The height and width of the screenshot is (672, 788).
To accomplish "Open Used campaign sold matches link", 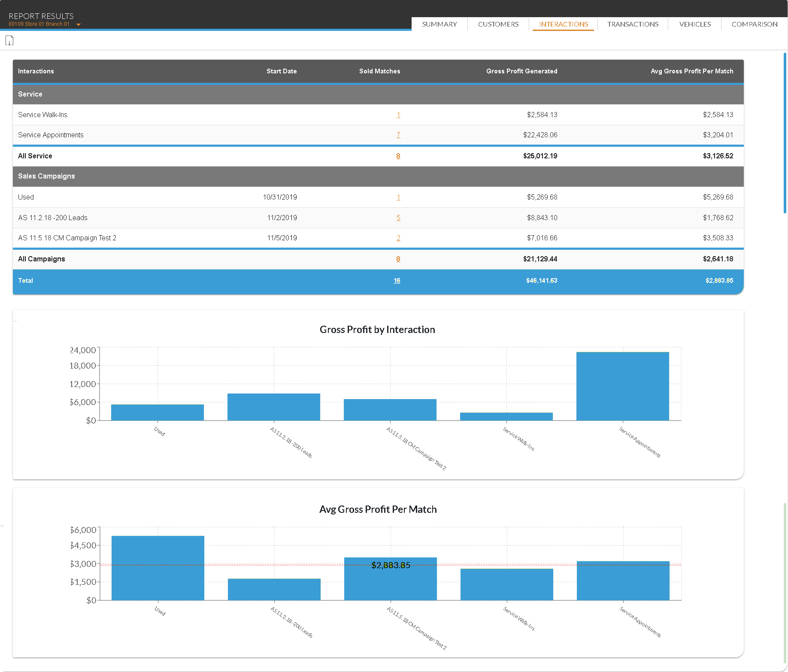I will point(398,197).
